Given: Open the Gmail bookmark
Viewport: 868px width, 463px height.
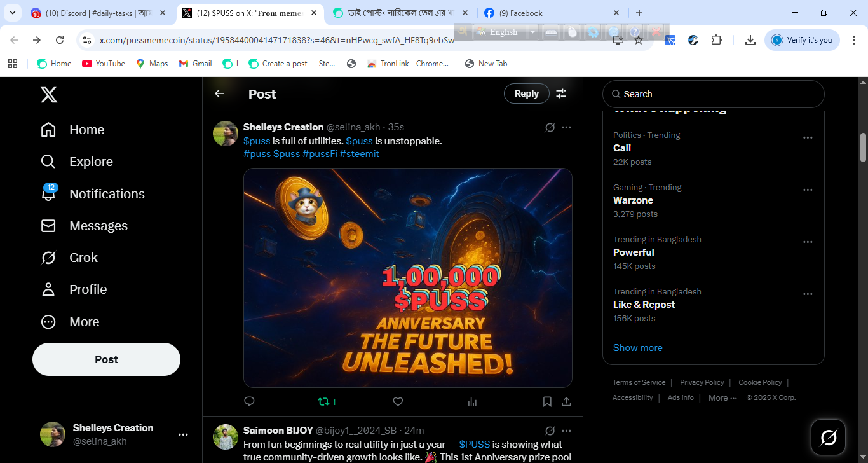Looking at the screenshot, I should pos(196,64).
